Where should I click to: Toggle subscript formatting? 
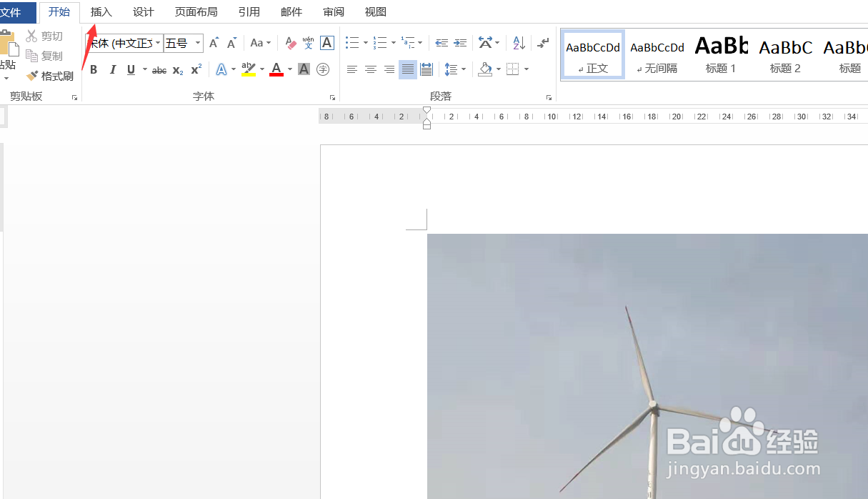point(178,70)
